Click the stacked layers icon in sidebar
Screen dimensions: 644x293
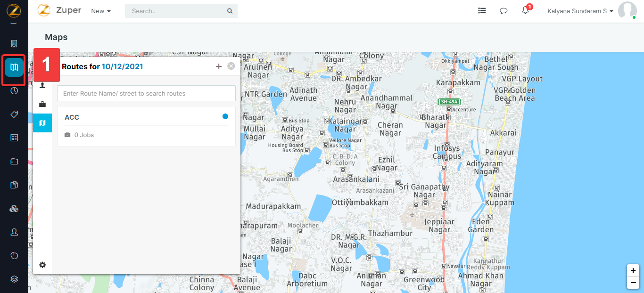click(x=14, y=279)
